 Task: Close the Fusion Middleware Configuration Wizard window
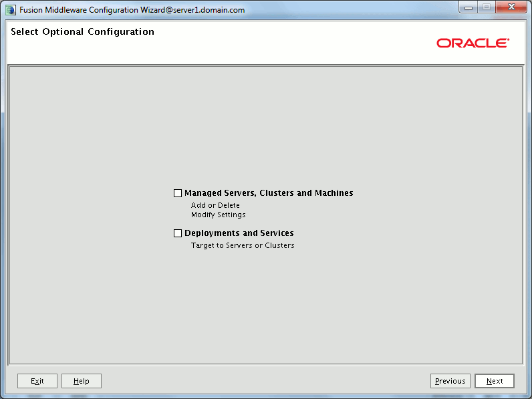511,7
